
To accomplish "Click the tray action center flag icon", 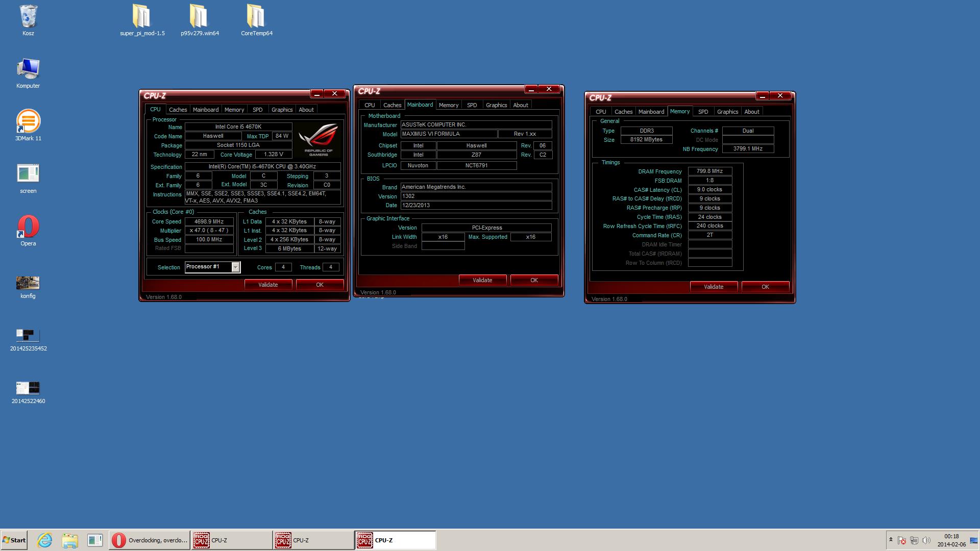I will [x=902, y=540].
